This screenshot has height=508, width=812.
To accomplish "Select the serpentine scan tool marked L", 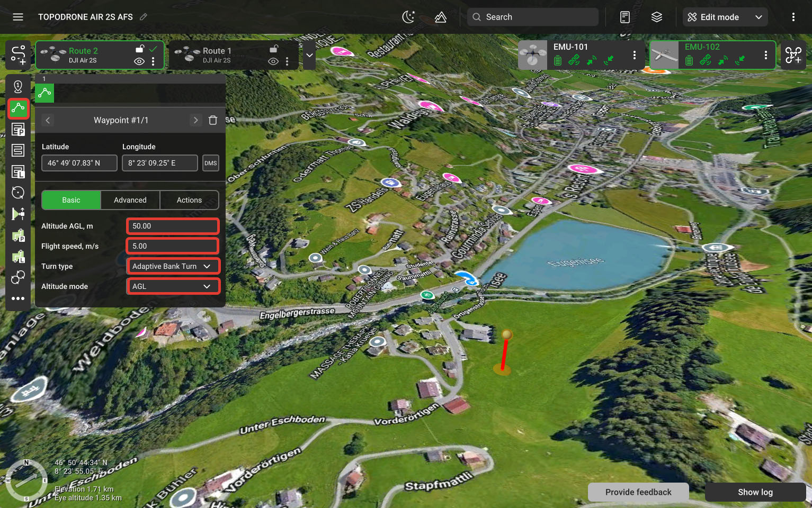I will (x=18, y=171).
